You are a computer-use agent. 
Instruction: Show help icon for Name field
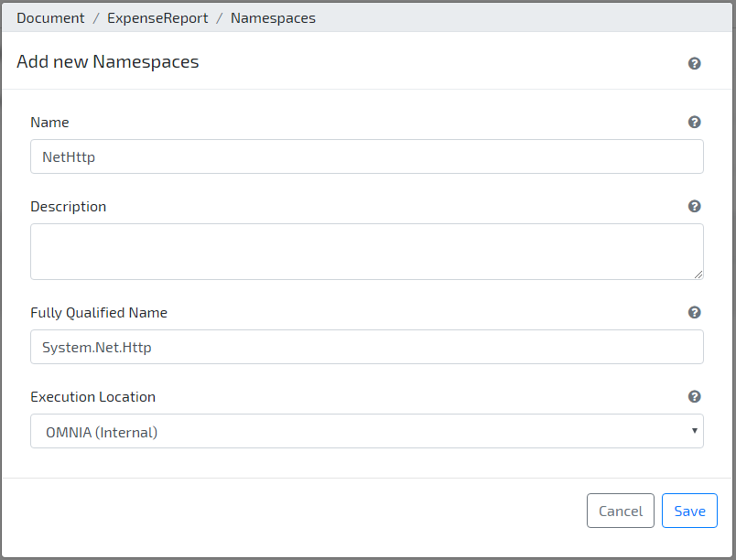click(x=694, y=122)
